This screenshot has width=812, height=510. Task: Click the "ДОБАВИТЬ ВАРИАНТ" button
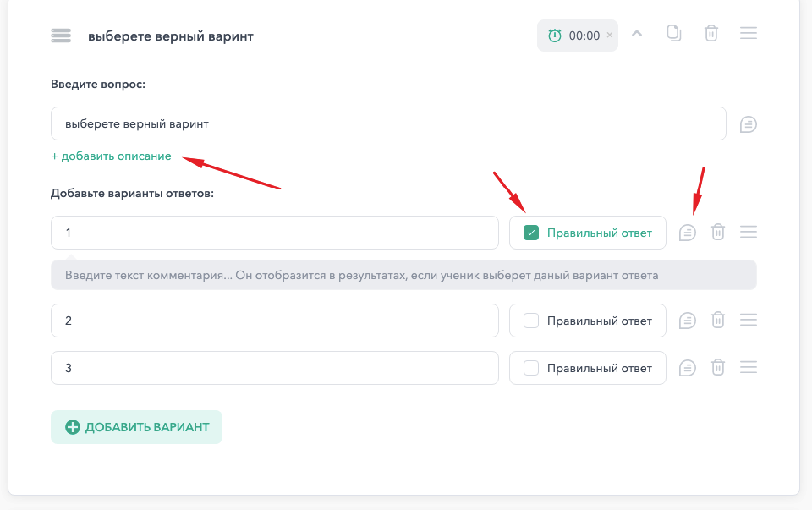[136, 427]
